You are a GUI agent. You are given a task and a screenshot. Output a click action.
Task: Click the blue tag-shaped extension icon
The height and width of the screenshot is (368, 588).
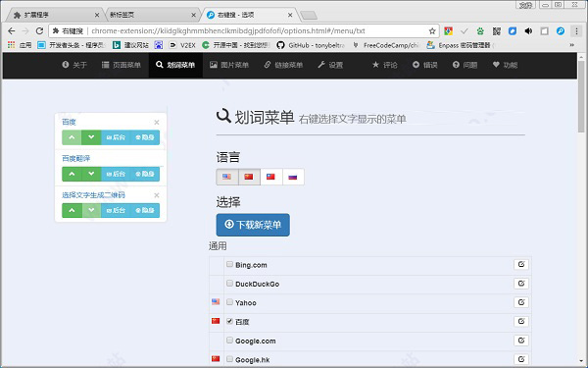click(x=513, y=31)
